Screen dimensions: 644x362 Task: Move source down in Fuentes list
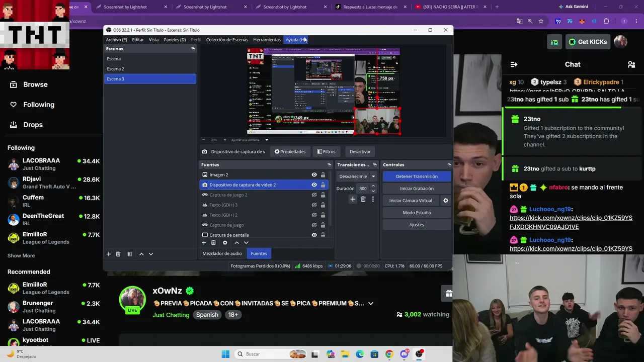[246, 243]
